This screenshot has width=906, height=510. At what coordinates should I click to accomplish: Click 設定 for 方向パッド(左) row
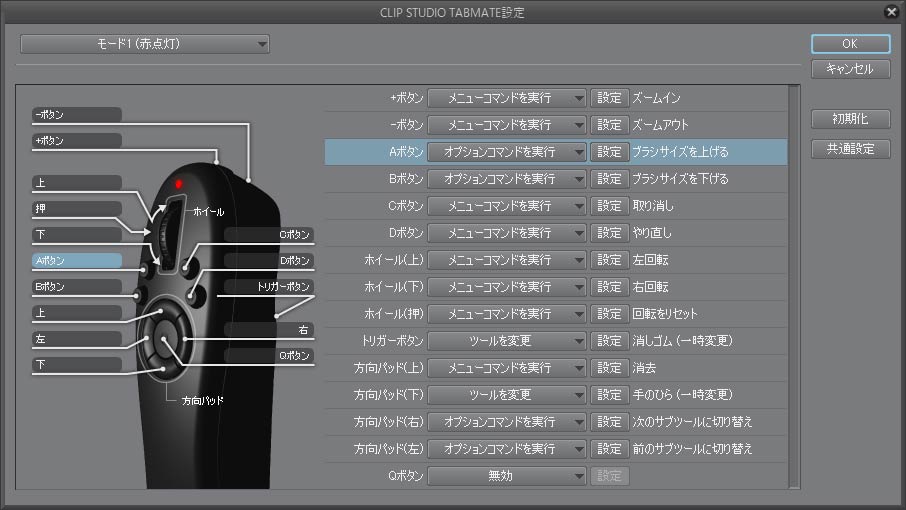pos(610,449)
